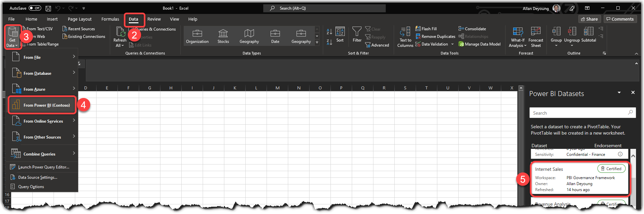Open the File tab

tap(12, 19)
